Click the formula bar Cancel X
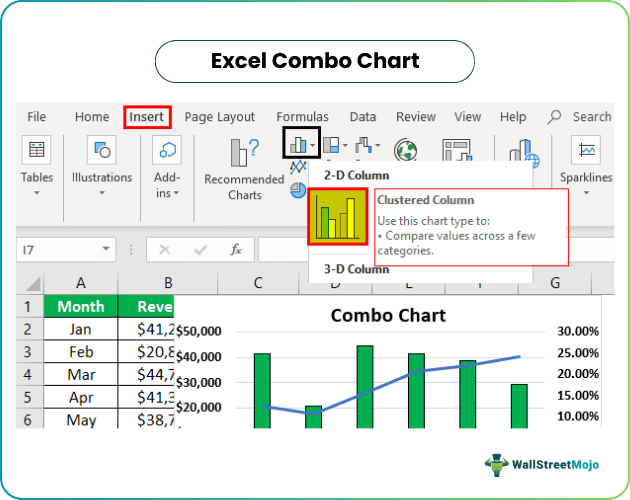Screen dimensions: 630x500 click(x=165, y=250)
